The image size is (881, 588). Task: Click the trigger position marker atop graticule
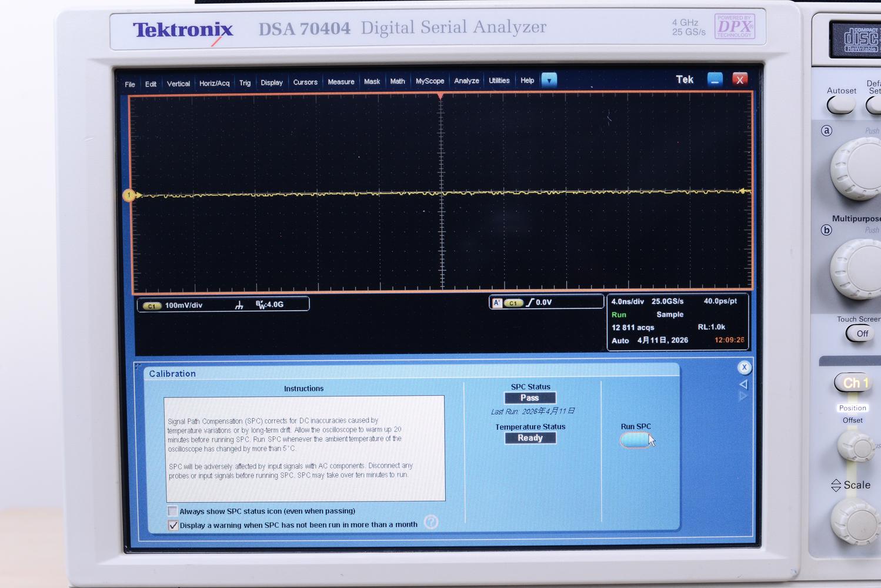(x=440, y=96)
